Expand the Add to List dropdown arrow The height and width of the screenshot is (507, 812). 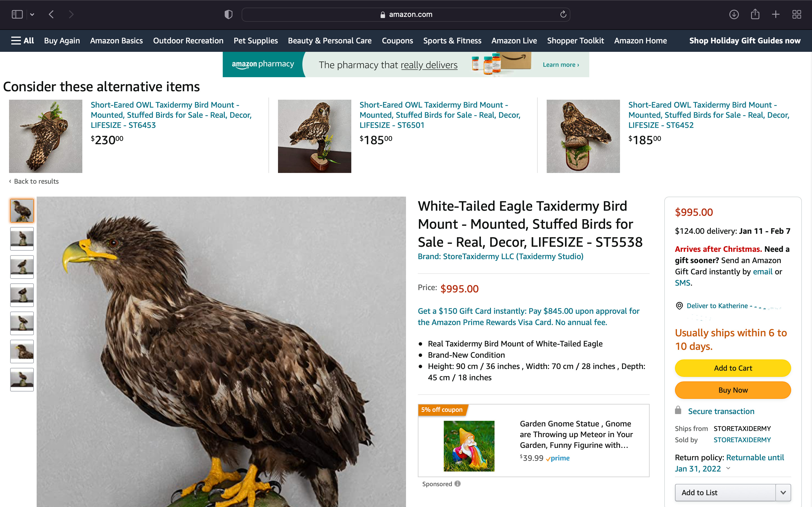[x=783, y=493]
